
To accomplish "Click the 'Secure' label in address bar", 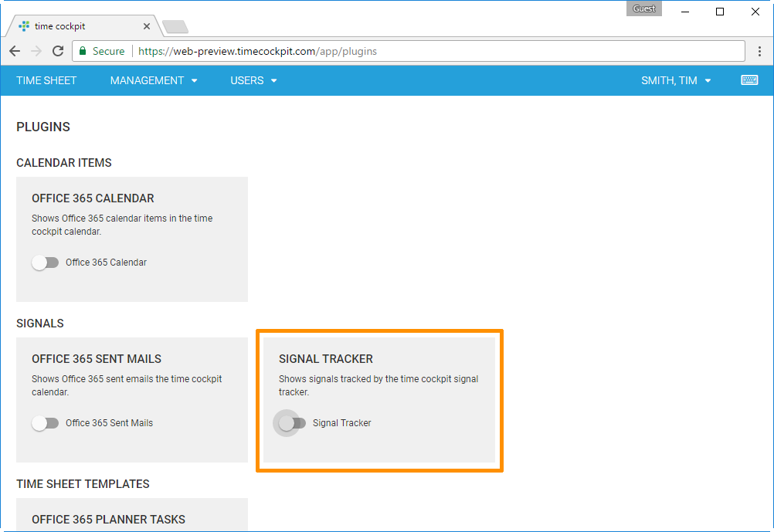I will 109,51.
